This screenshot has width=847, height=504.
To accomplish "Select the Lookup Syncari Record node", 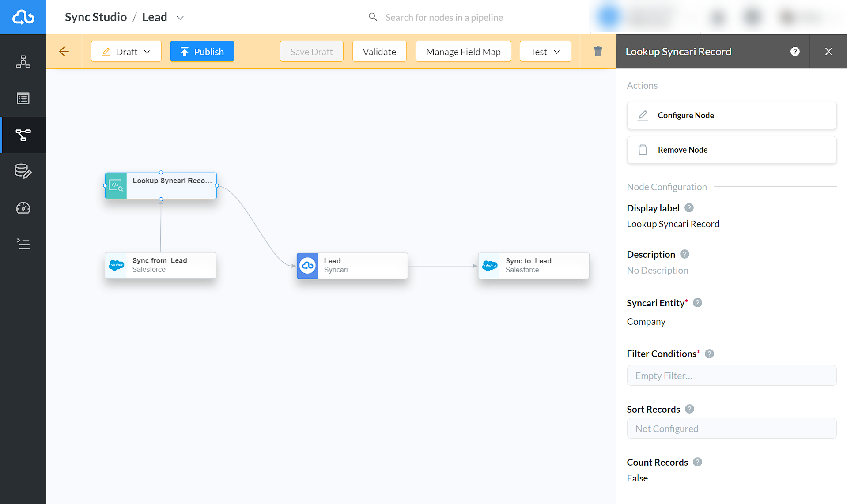I will [x=161, y=186].
